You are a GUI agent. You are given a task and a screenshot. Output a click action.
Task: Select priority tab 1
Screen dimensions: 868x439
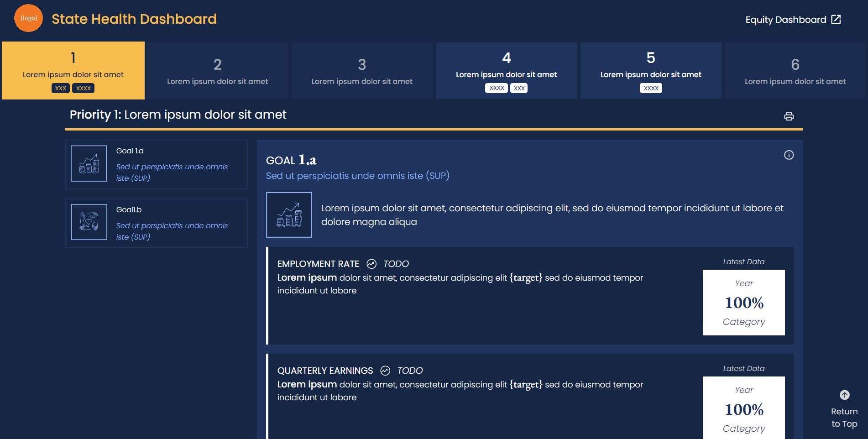(x=73, y=71)
